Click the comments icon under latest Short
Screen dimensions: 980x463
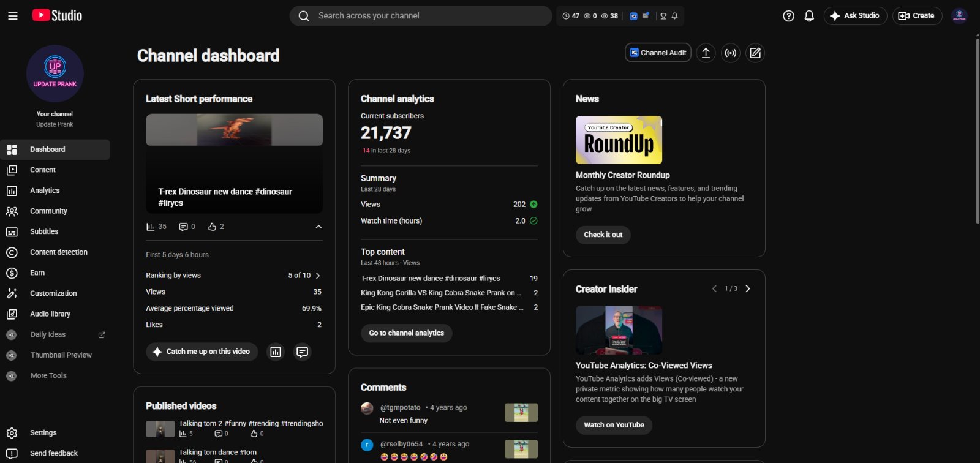point(183,227)
